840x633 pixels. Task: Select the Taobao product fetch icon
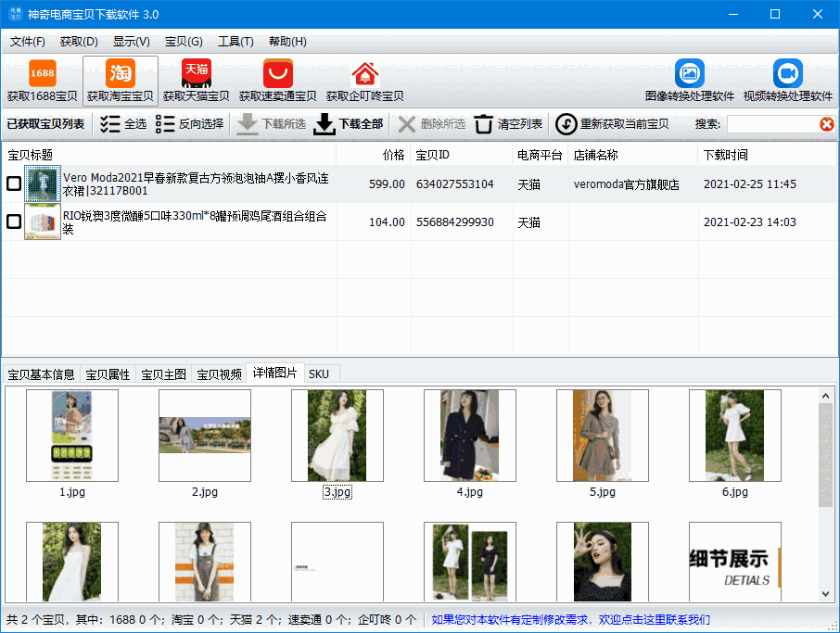[x=121, y=73]
